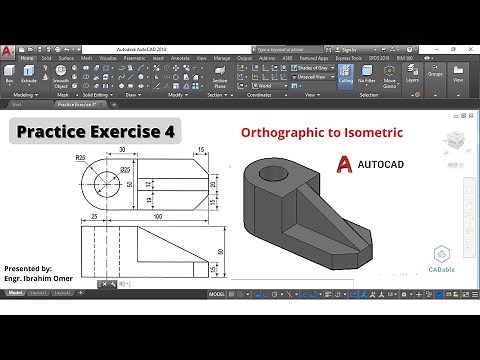Select the Extrude tool
Viewport: 480px width, 360px height.
[x=29, y=74]
